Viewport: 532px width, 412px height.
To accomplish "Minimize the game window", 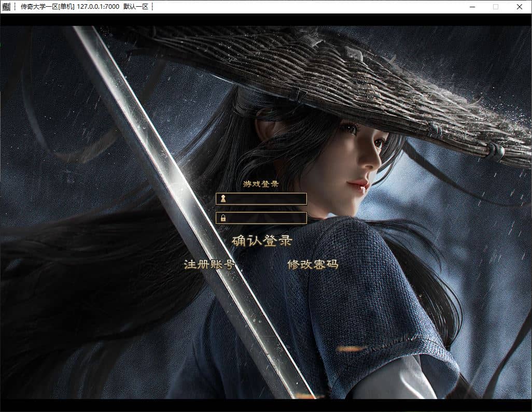I will click(x=472, y=6).
